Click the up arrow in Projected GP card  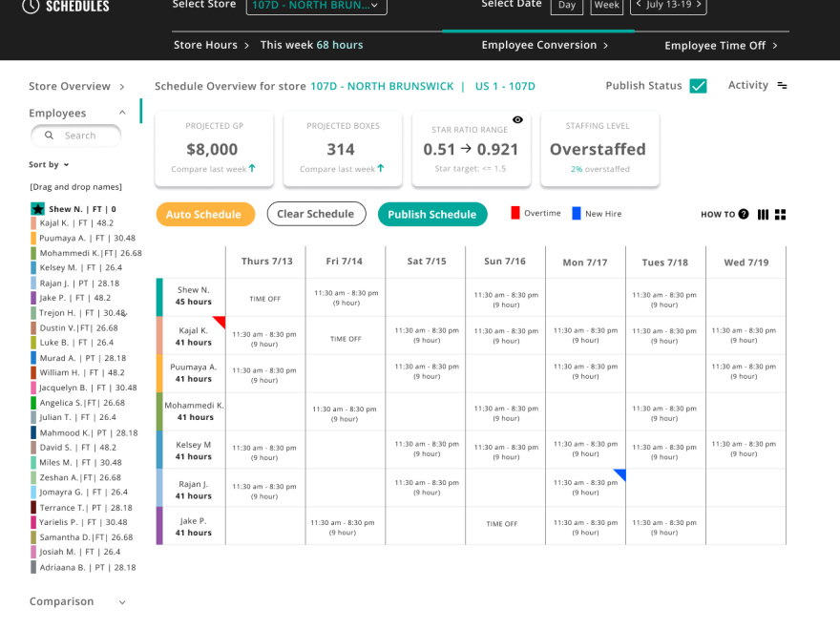point(252,169)
